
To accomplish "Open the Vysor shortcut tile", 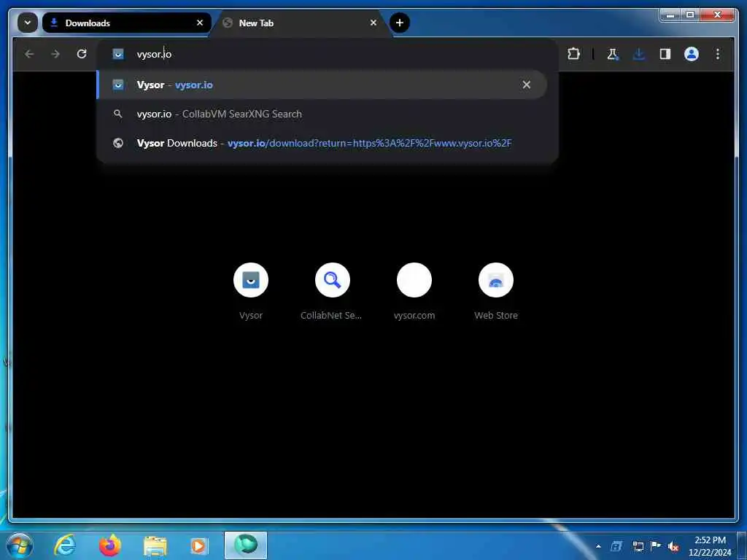I will tap(251, 292).
